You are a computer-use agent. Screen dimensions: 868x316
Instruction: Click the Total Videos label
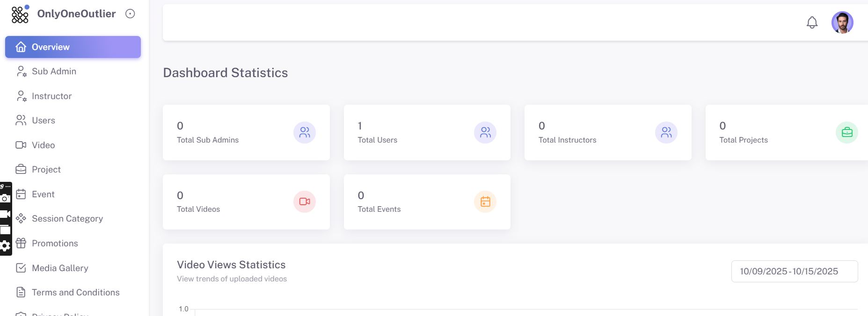pos(198,209)
